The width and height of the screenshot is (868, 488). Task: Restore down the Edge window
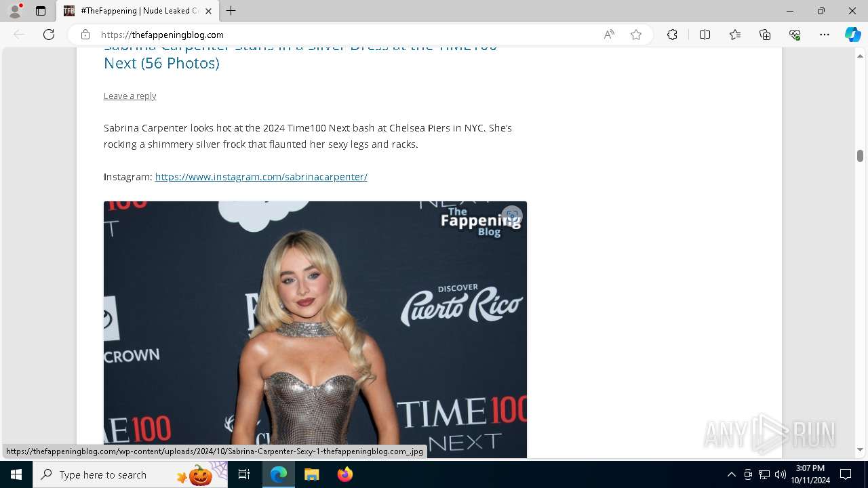pyautogui.click(x=821, y=11)
